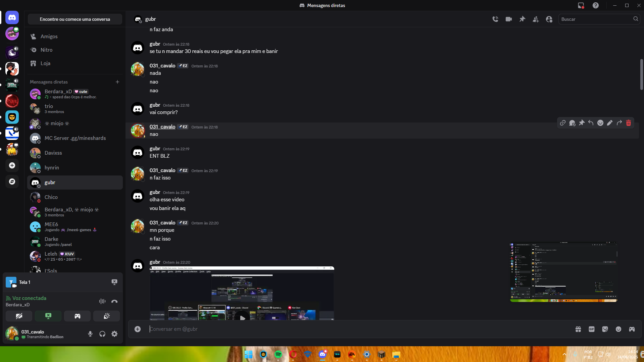Screen dimensions: 644x362
Task: Start an activity with game controller button
Action: click(78, 316)
